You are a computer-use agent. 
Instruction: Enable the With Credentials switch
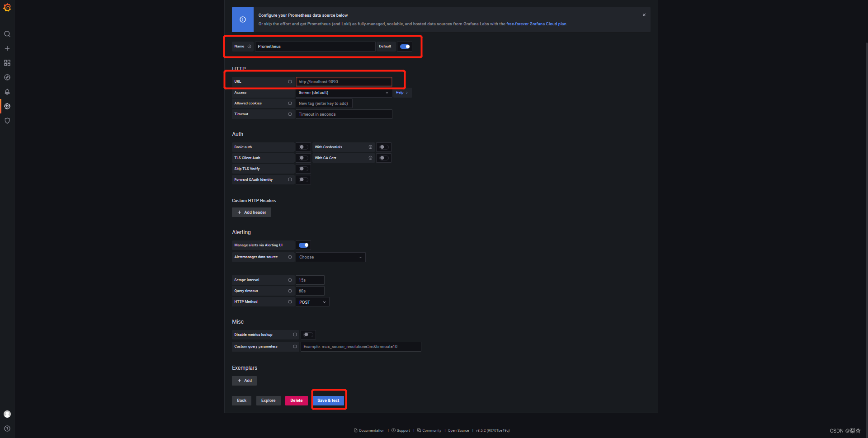pyautogui.click(x=384, y=147)
